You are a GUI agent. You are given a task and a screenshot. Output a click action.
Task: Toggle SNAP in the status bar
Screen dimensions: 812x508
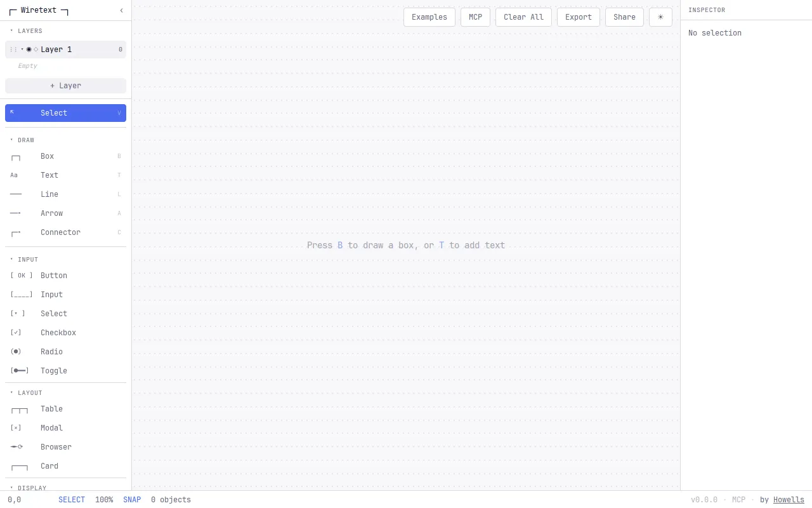[132, 500]
